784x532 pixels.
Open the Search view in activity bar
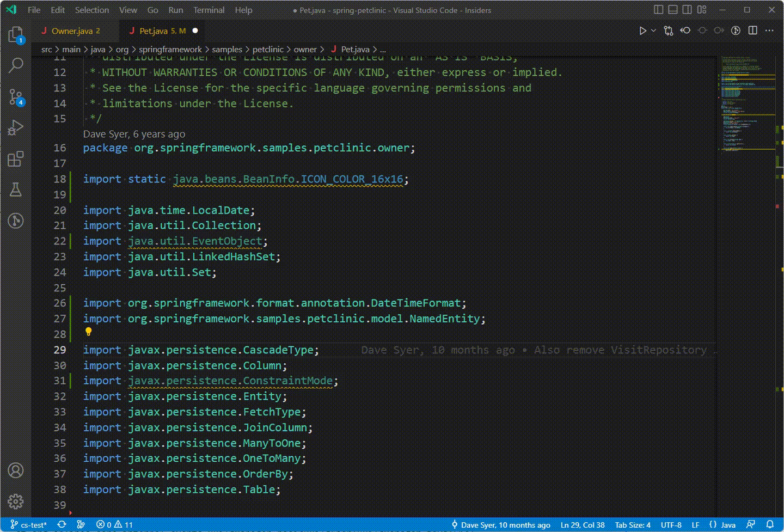[x=16, y=66]
